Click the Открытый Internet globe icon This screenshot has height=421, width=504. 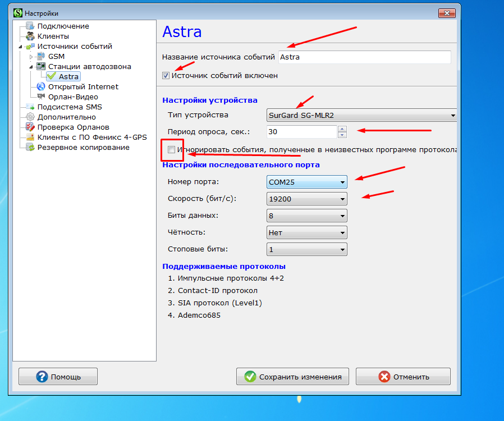(x=41, y=86)
